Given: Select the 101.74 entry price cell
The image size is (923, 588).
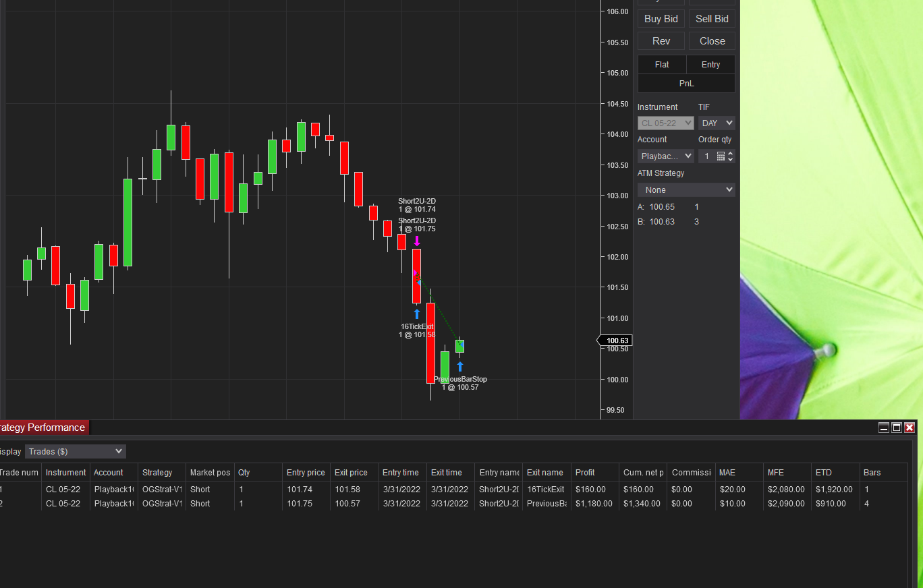Looking at the screenshot, I should (x=306, y=490).
